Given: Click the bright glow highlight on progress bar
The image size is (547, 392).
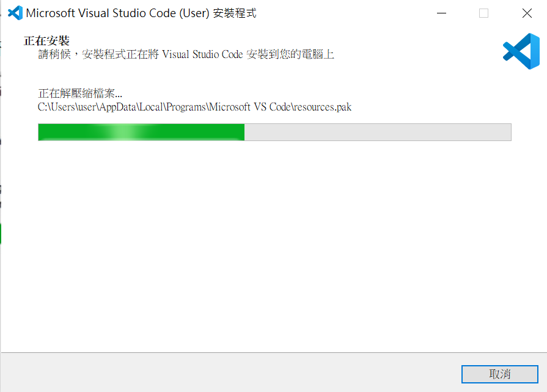Looking at the screenshot, I should point(124,132).
